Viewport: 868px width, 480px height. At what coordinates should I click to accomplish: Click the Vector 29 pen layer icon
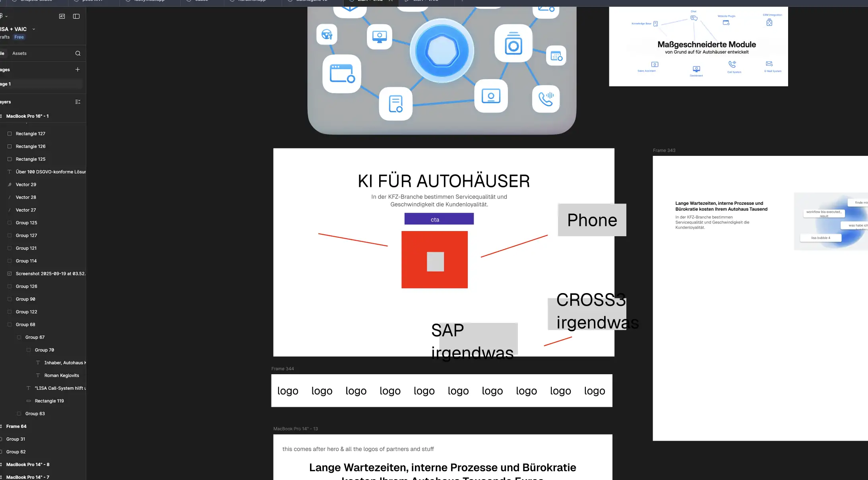pyautogui.click(x=10, y=185)
